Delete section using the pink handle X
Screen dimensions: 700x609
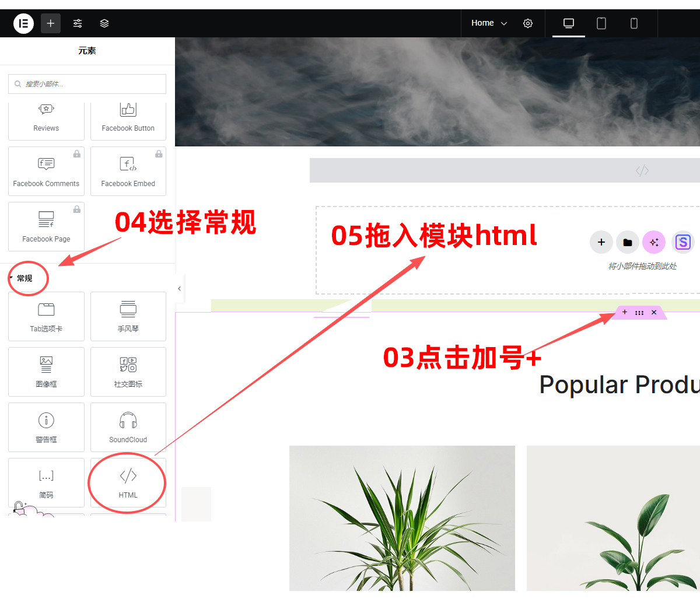pyautogui.click(x=654, y=313)
